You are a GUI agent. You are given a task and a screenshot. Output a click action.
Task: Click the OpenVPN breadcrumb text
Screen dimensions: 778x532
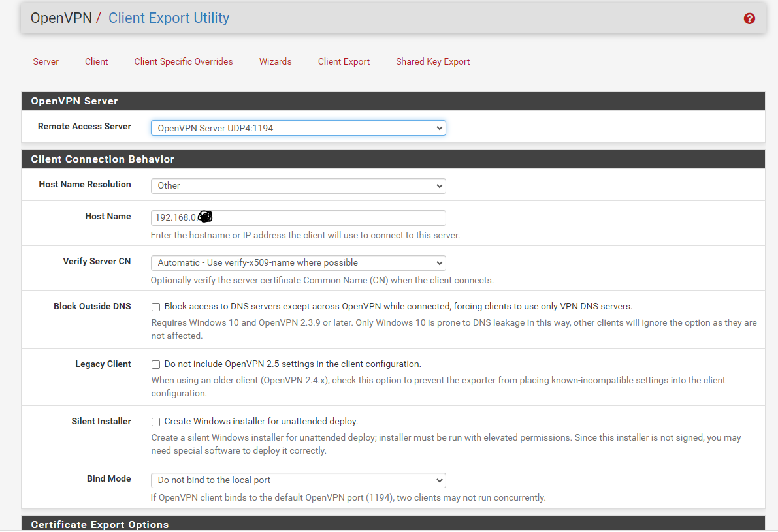pos(61,18)
